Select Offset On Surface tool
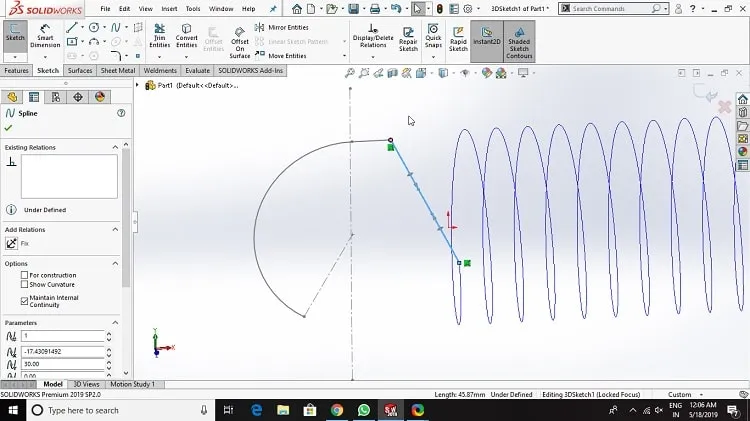Viewport: 750px width, 421px height. tap(240, 42)
